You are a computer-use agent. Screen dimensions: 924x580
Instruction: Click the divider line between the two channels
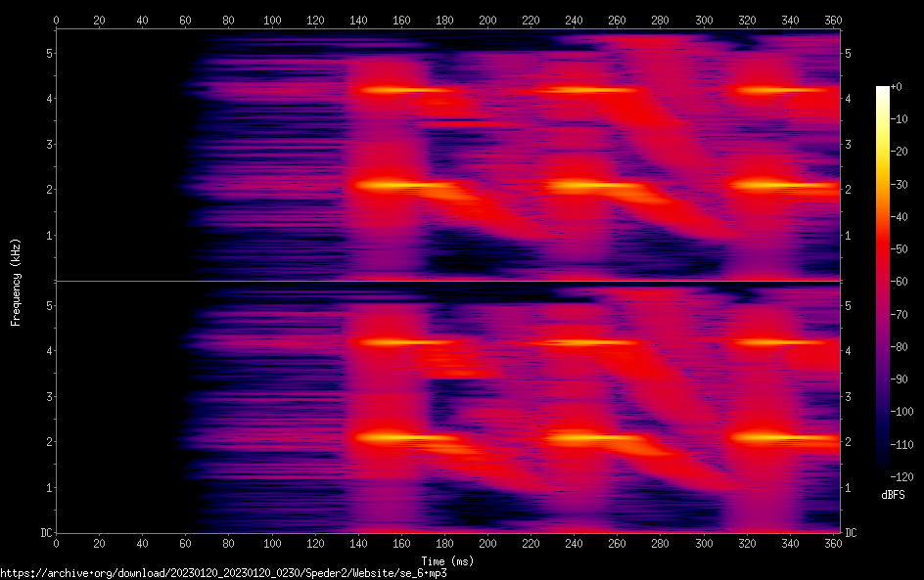pos(448,282)
